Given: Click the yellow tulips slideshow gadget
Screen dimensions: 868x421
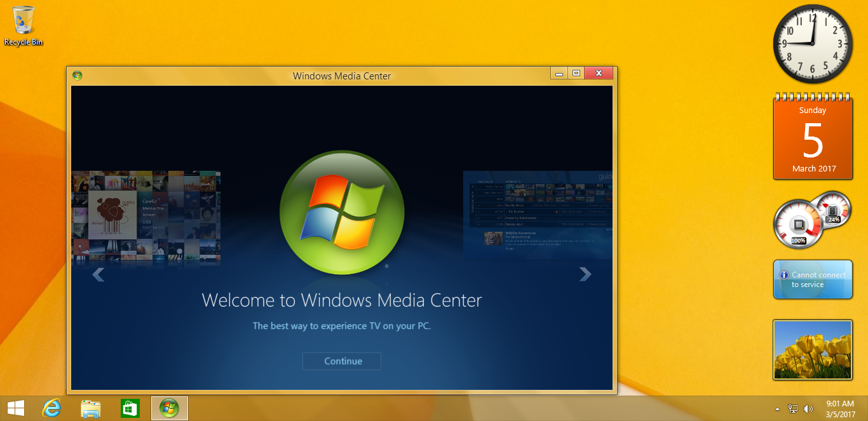Looking at the screenshot, I should [x=813, y=350].
